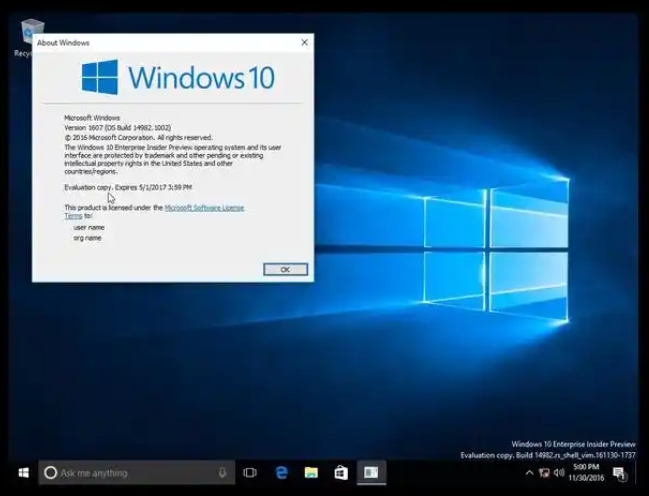Activate the Cortana microphone icon
The image size is (649, 496).
pos(222,472)
